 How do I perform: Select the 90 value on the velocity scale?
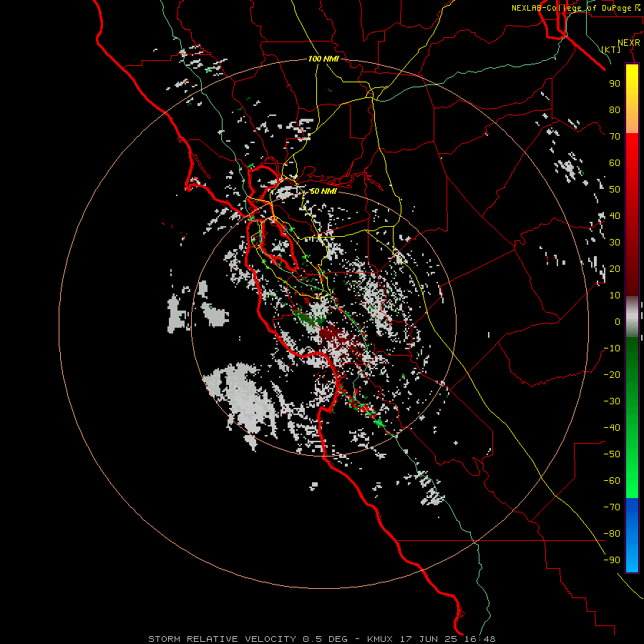point(615,84)
